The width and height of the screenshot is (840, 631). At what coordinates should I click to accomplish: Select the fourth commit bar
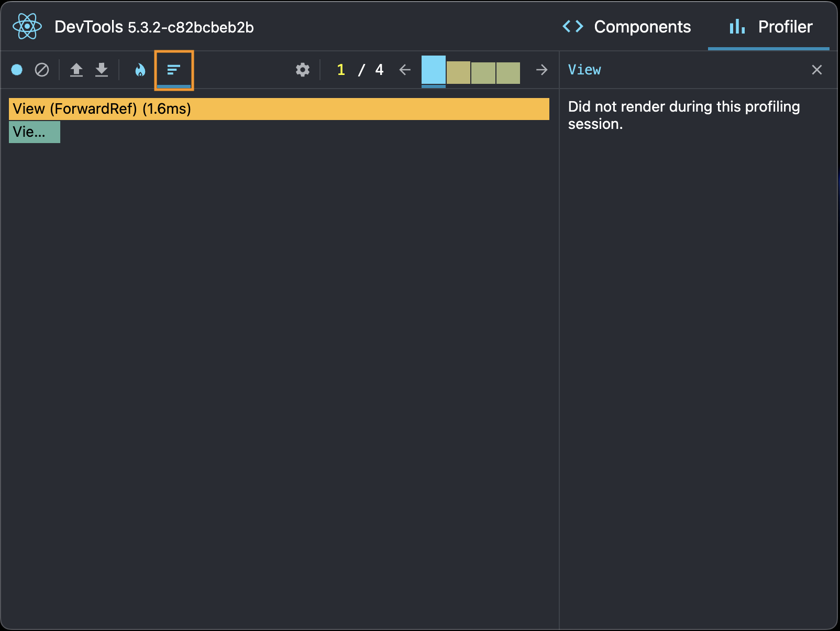[508, 73]
